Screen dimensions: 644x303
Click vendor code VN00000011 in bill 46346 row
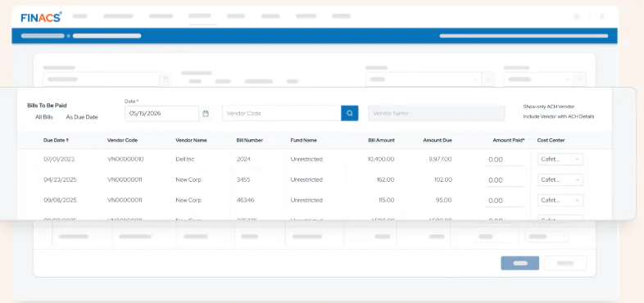click(125, 201)
